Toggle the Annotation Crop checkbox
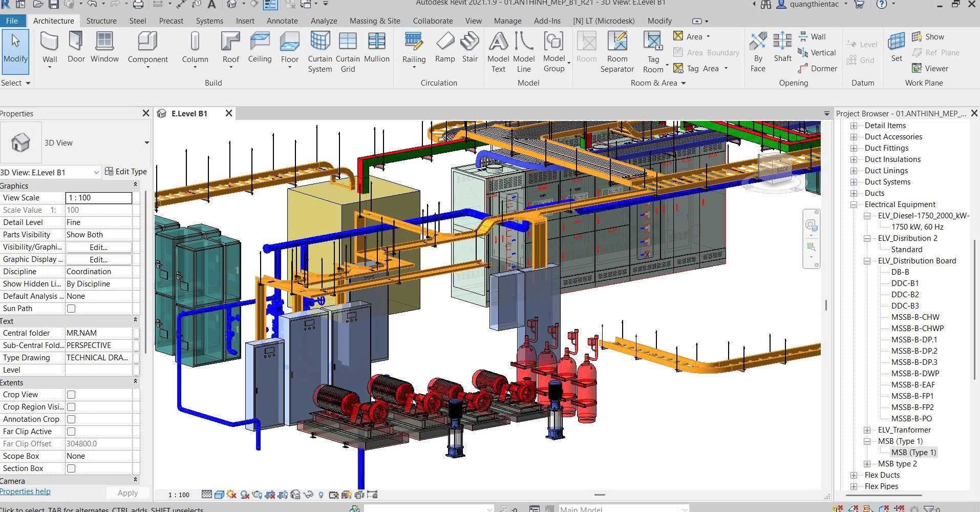This screenshot has width=980, height=512. click(x=71, y=419)
